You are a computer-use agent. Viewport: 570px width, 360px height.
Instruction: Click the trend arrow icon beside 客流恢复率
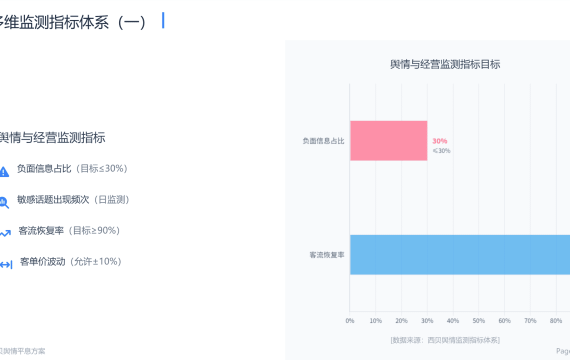pos(5,233)
